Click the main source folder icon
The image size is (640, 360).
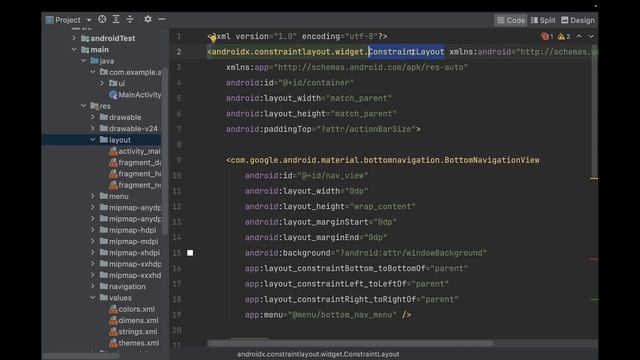(x=85, y=50)
